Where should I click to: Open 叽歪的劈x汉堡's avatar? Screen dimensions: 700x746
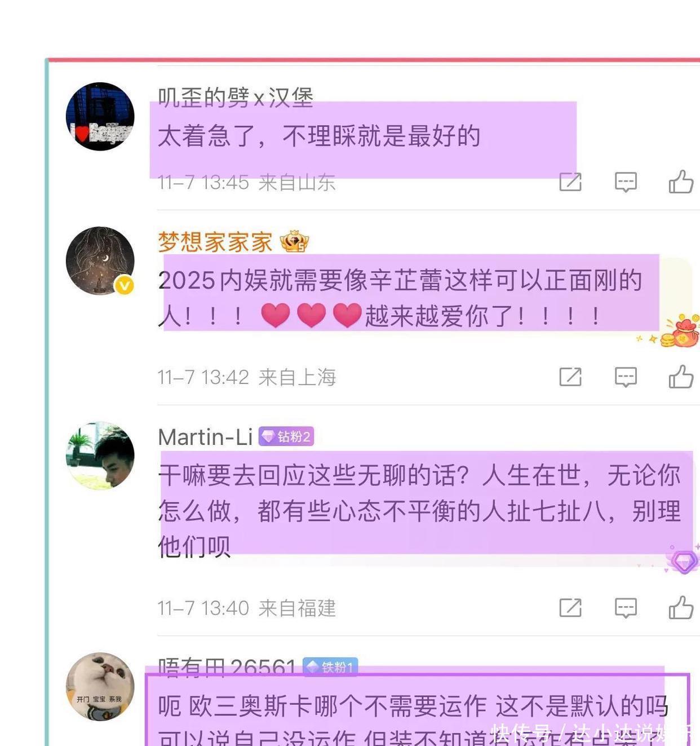100,117
